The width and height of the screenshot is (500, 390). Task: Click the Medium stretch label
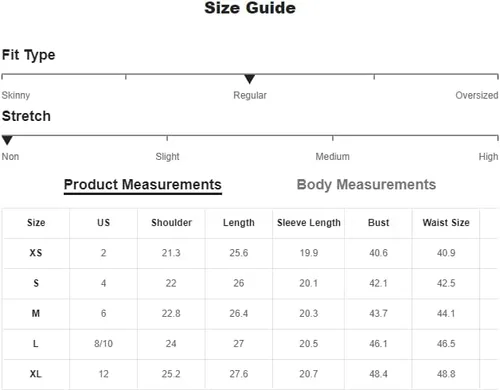coord(333,157)
